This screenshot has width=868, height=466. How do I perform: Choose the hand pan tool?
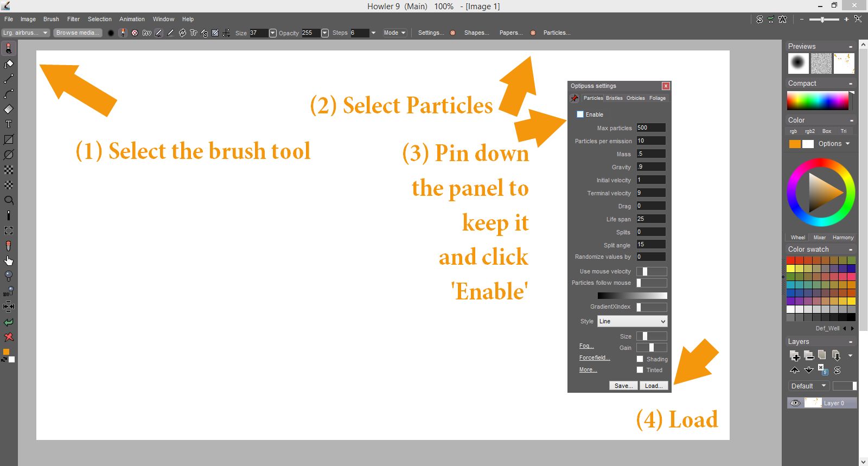9,261
